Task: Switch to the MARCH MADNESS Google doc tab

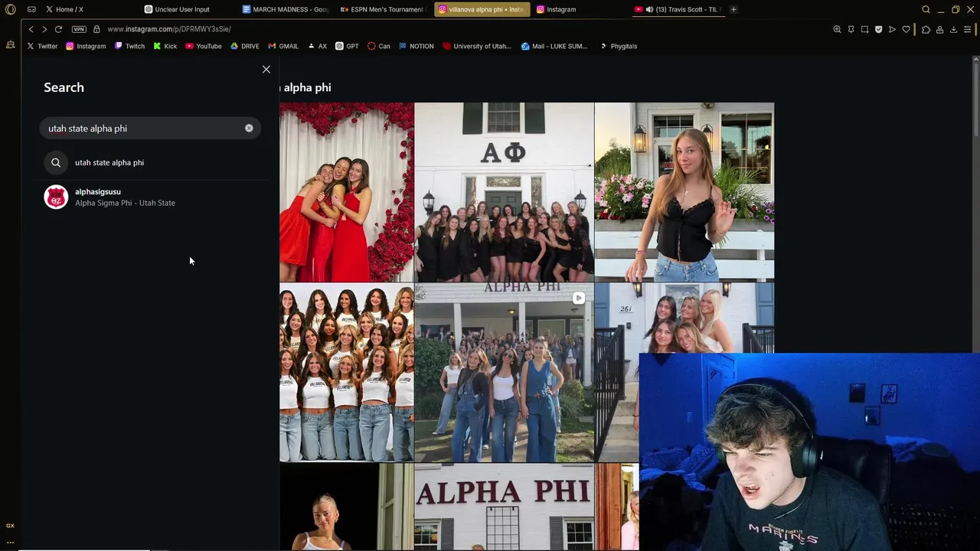Action: point(286,9)
